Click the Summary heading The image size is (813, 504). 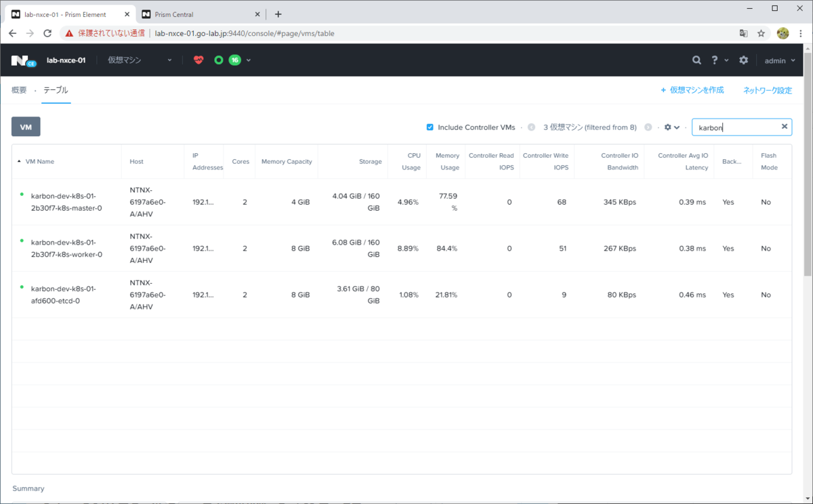(x=28, y=488)
